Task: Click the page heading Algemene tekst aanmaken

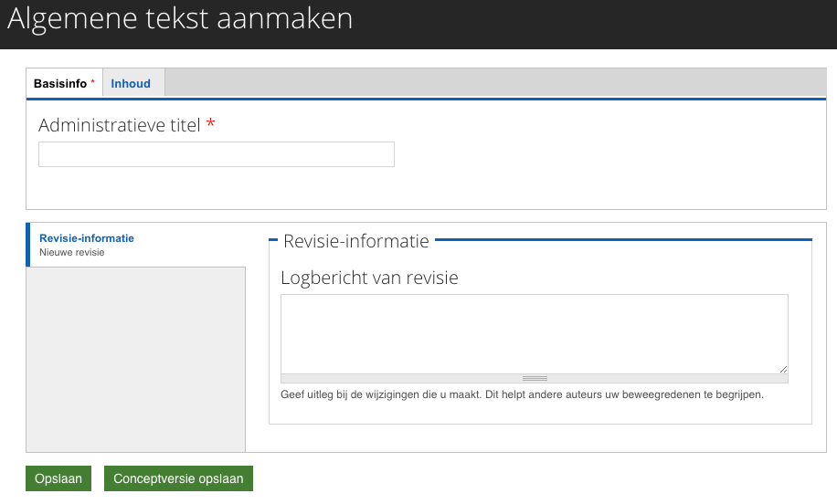Action: pos(180,19)
